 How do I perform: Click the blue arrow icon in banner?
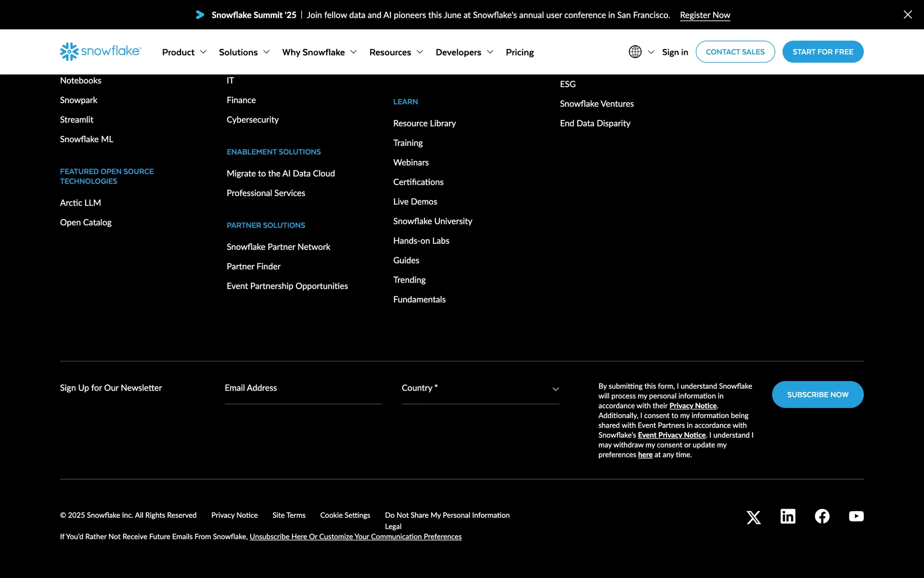click(200, 15)
